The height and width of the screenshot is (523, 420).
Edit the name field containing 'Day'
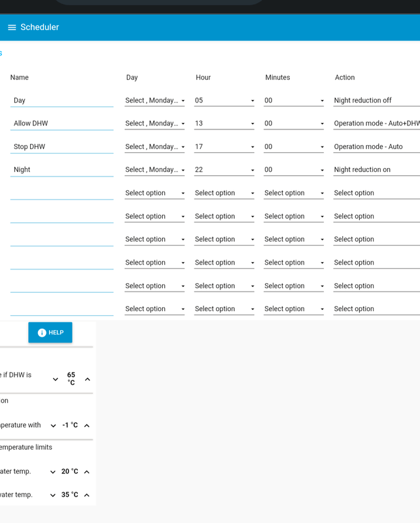point(61,101)
